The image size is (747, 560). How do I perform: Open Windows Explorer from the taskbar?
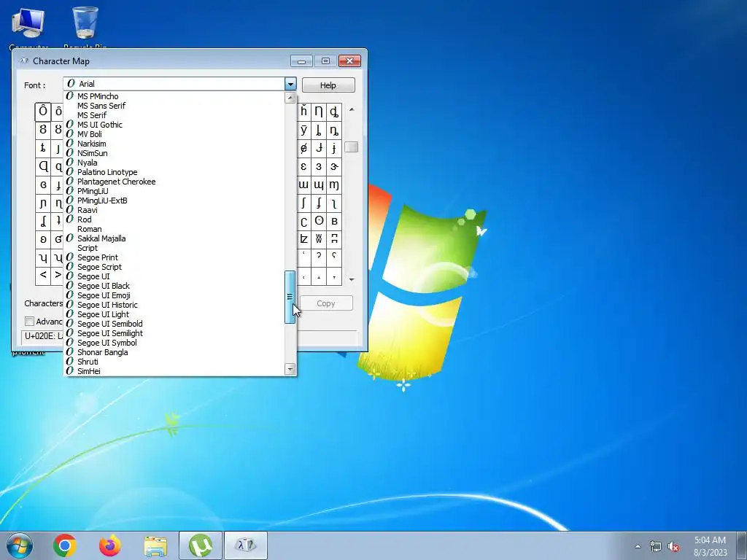click(x=155, y=545)
